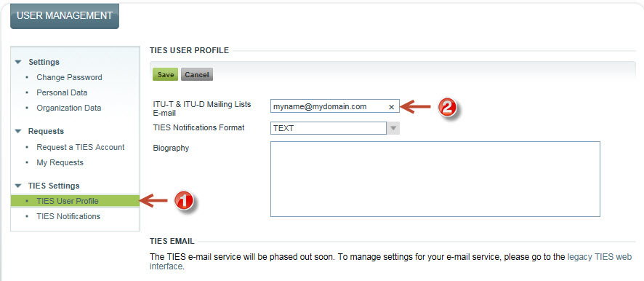
Task: Open Change Password settings
Action: coord(69,77)
